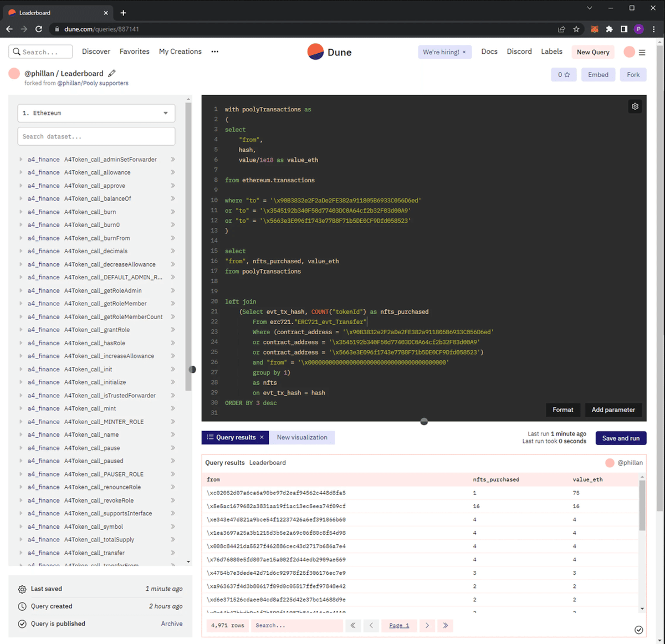Viewport: 665px width, 644px height.
Task: Open more navigation options ellipsis
Action: tap(214, 52)
